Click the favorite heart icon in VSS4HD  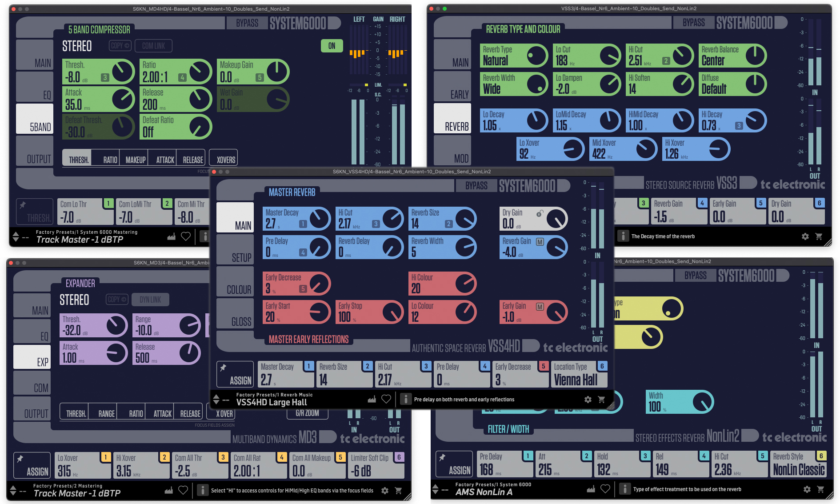(x=386, y=399)
